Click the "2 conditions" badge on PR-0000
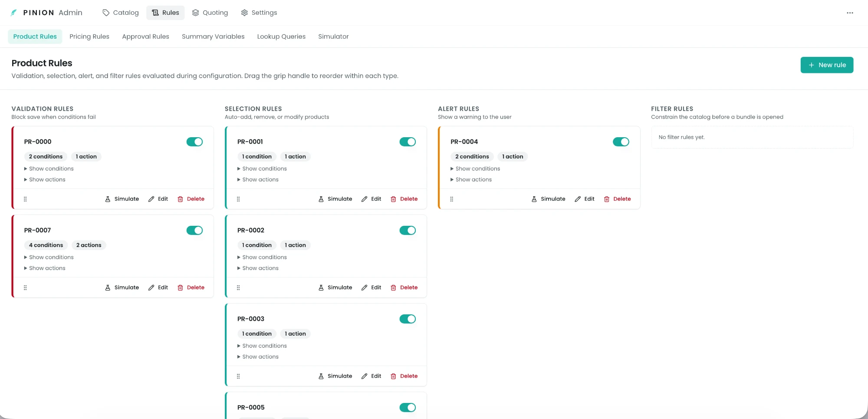The height and width of the screenshot is (419, 868). [x=46, y=156]
